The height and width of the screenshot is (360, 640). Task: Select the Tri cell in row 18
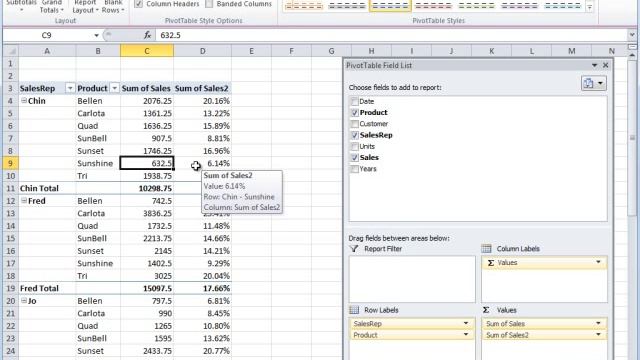[x=98, y=276]
